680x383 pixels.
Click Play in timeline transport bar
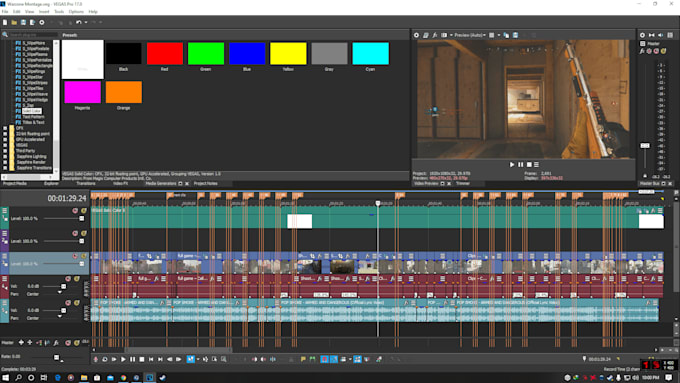(123, 359)
